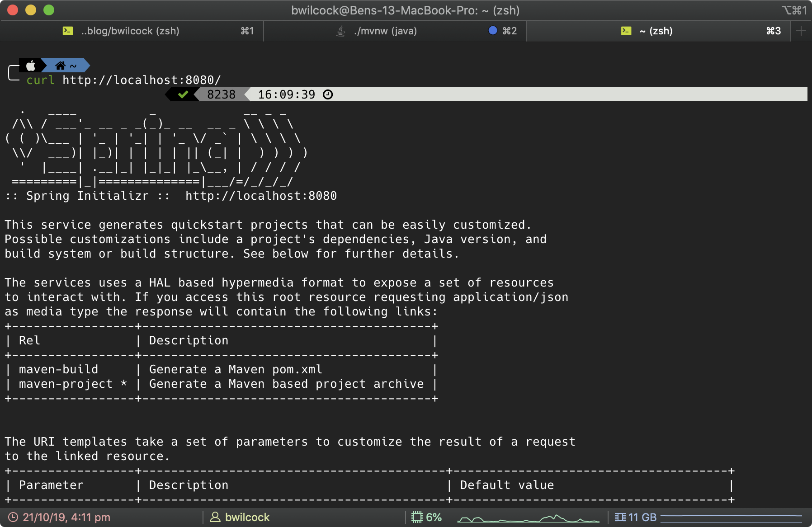Click the Java coffee cup icon on mvnw tab
Image resolution: width=812 pixels, height=527 pixels.
(x=340, y=31)
